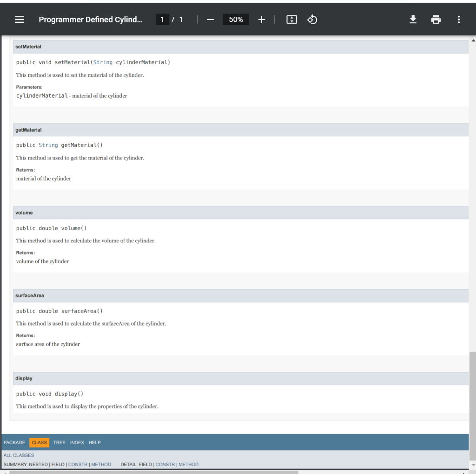Zoom out of the document
The height and width of the screenshot is (474, 476).
click(210, 19)
